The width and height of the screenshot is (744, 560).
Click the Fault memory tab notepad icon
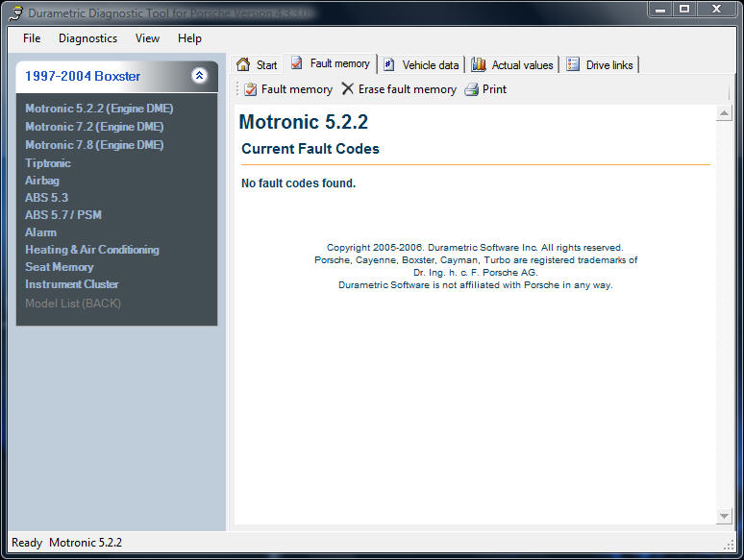pos(297,62)
